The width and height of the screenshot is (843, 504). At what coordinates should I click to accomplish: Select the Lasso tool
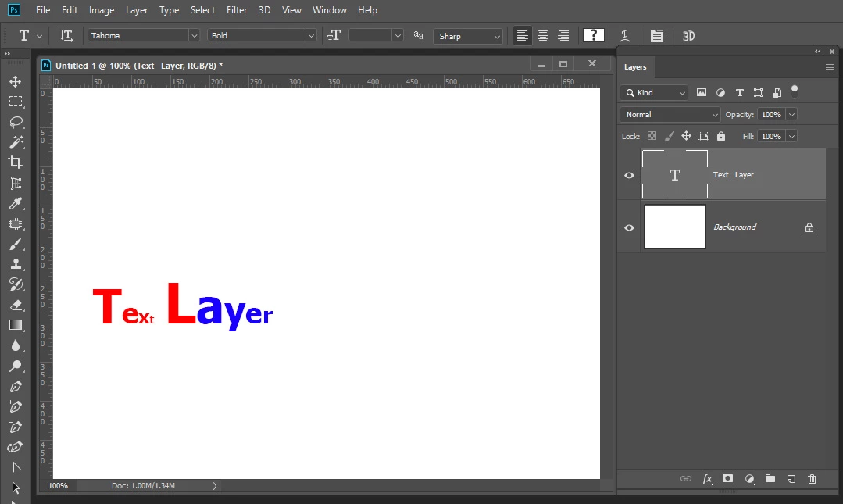point(15,122)
